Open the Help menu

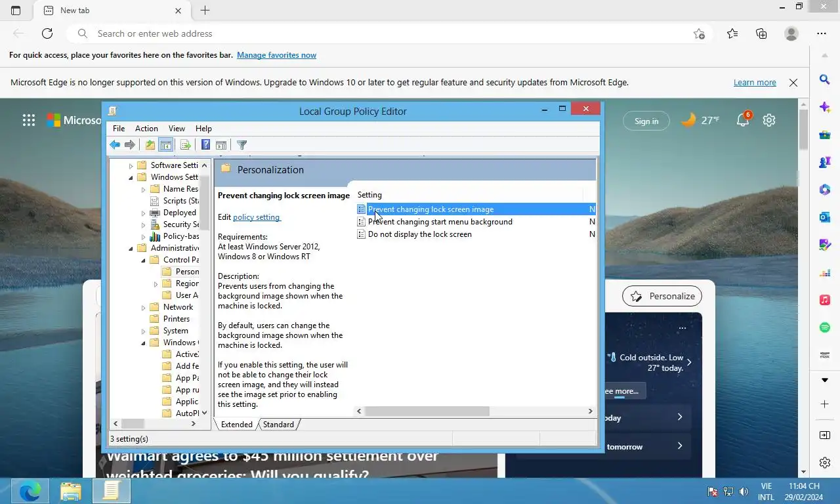pos(203,129)
